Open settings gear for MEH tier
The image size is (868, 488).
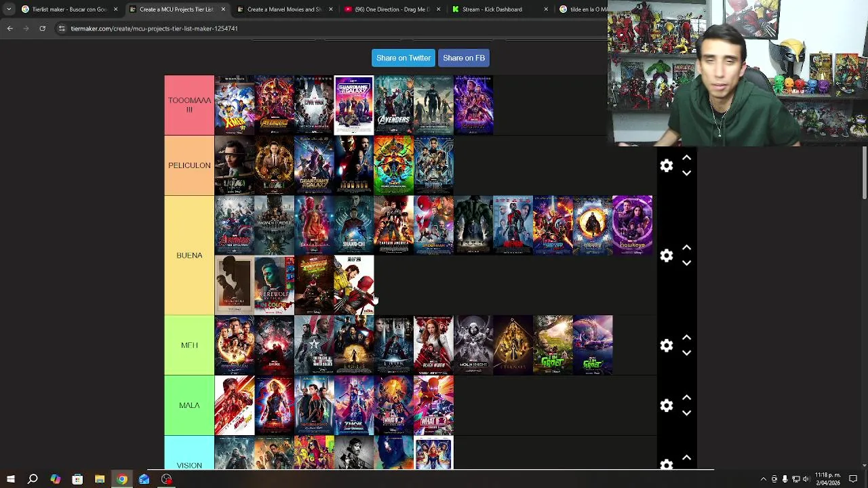point(667,346)
